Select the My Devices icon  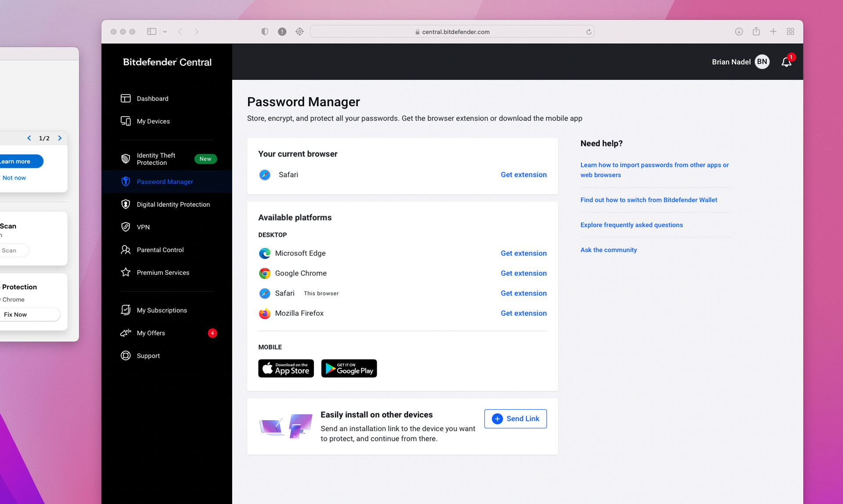coord(126,121)
